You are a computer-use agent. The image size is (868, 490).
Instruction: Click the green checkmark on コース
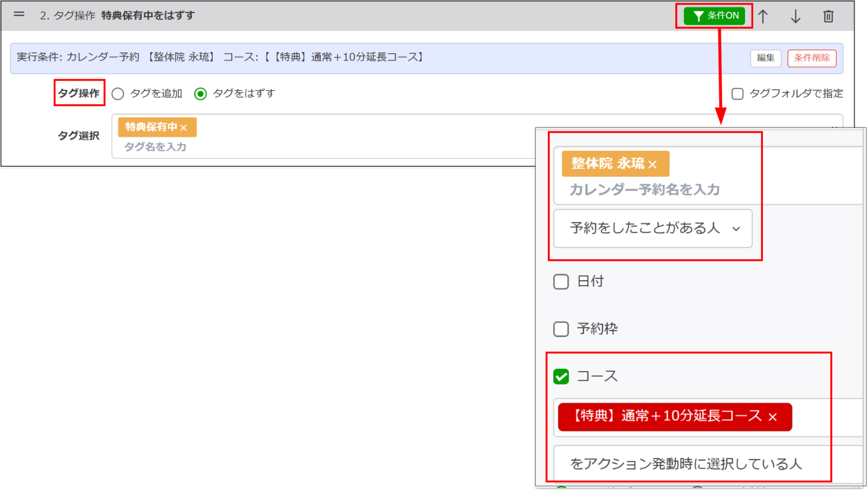[x=561, y=376]
